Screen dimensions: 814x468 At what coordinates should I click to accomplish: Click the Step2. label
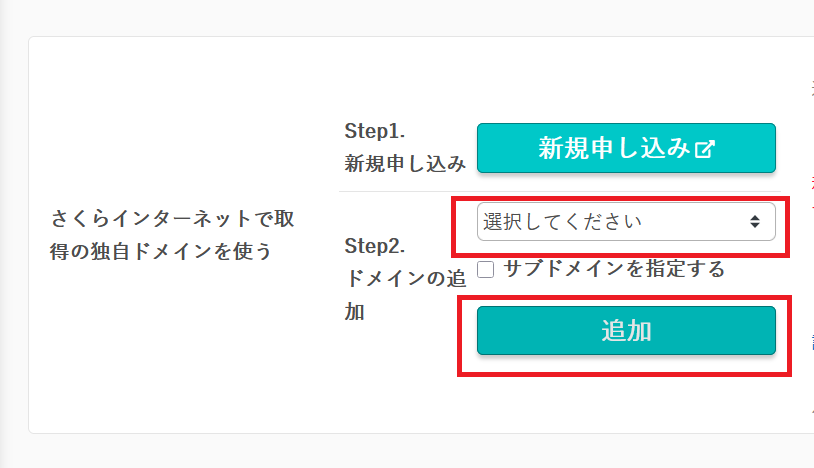(374, 246)
